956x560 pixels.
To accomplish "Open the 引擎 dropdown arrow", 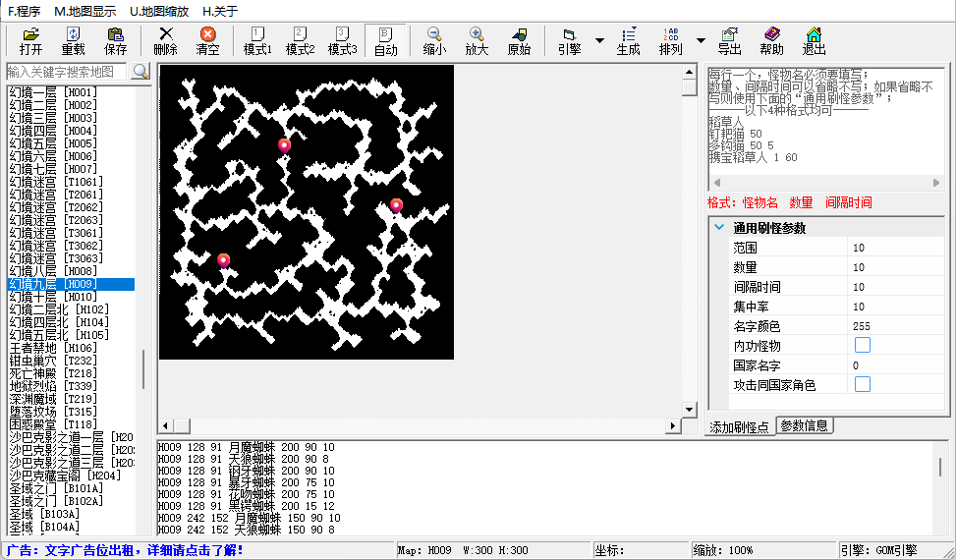I will point(599,41).
